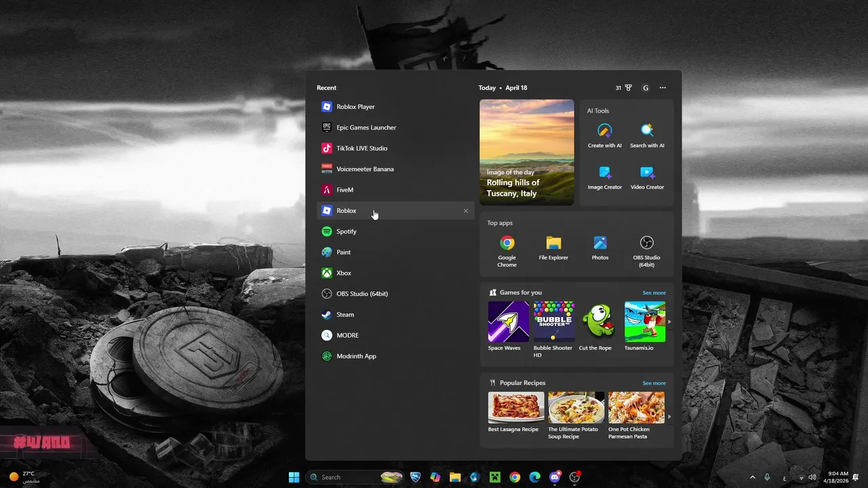The height and width of the screenshot is (488, 868).
Task: Open One Pot Chicken Parmesan Pasta recipe
Action: tap(636, 416)
